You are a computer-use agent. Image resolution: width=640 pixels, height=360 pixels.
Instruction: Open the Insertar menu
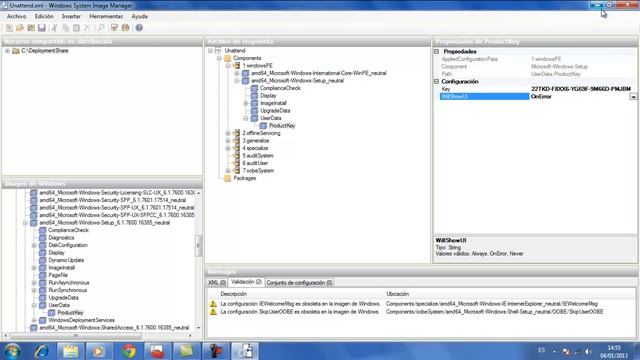coord(71,16)
